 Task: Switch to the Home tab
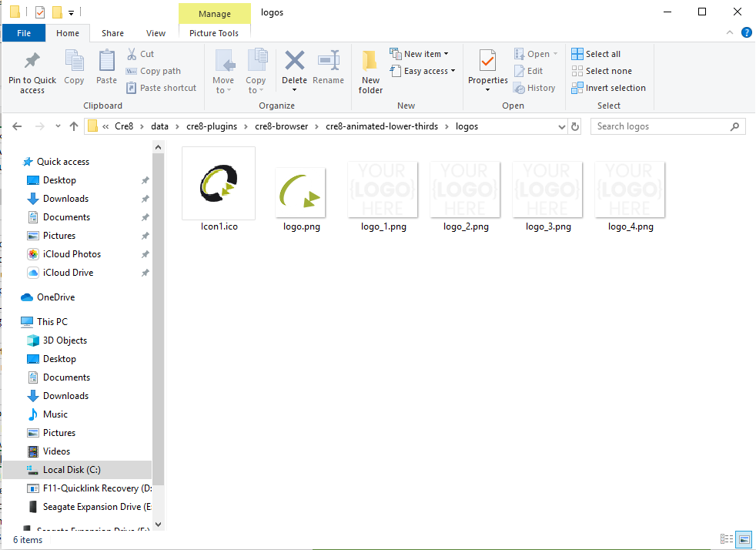point(68,33)
